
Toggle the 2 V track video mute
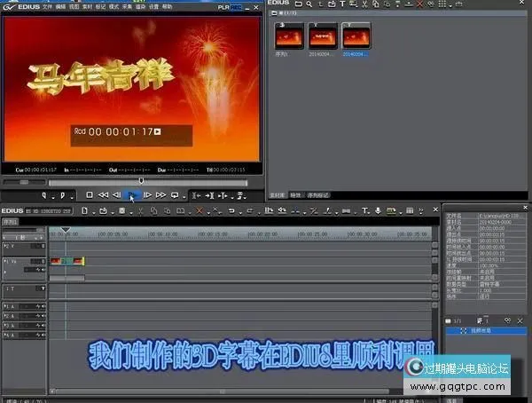43,246
